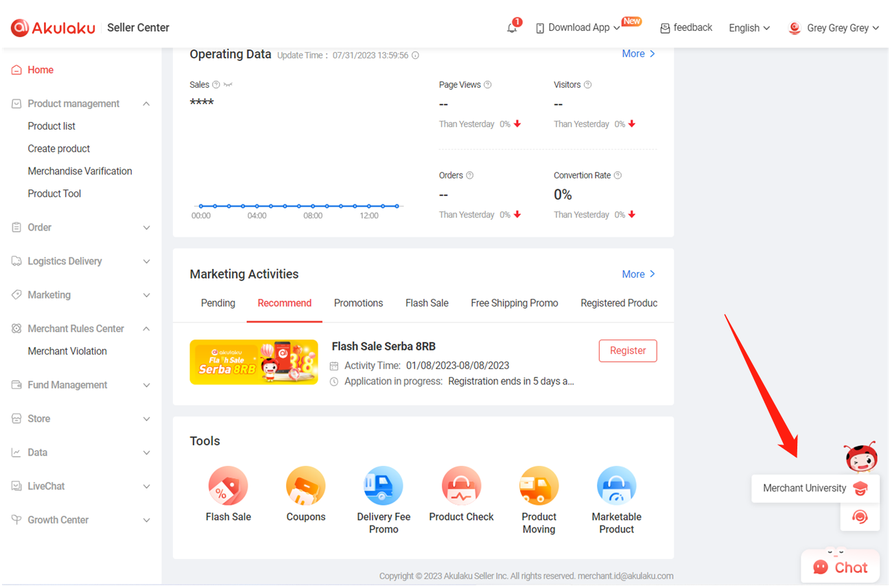
Task: Show hidden sales with the eye icon
Action: [228, 85]
